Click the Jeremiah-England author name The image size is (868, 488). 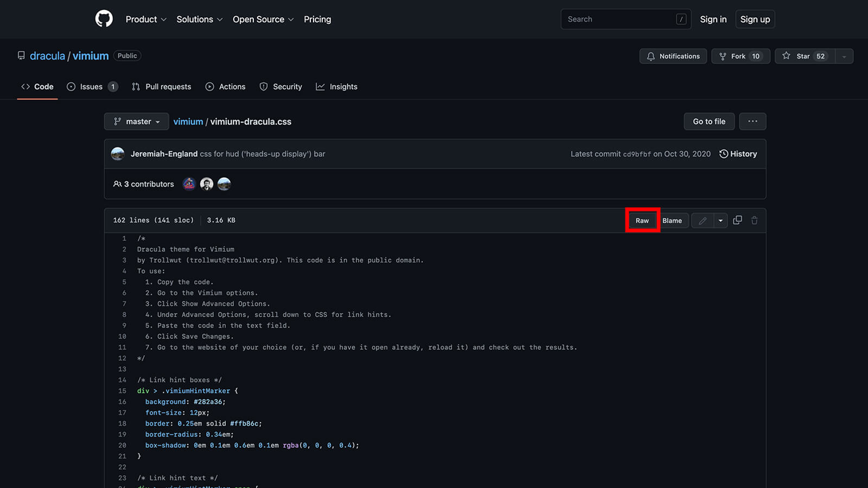pyautogui.click(x=164, y=154)
